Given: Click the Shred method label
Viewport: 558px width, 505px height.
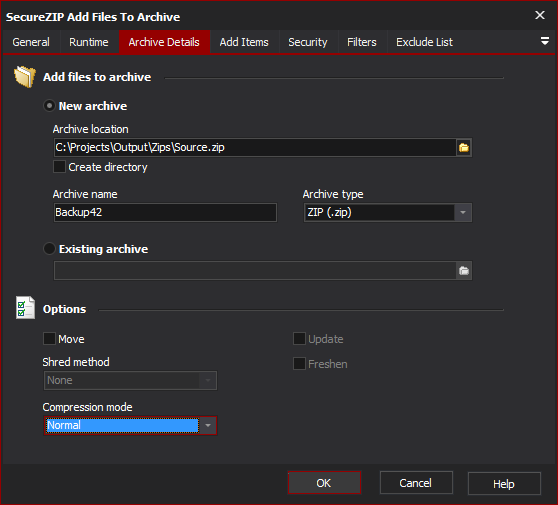Looking at the screenshot, I should (x=76, y=362).
